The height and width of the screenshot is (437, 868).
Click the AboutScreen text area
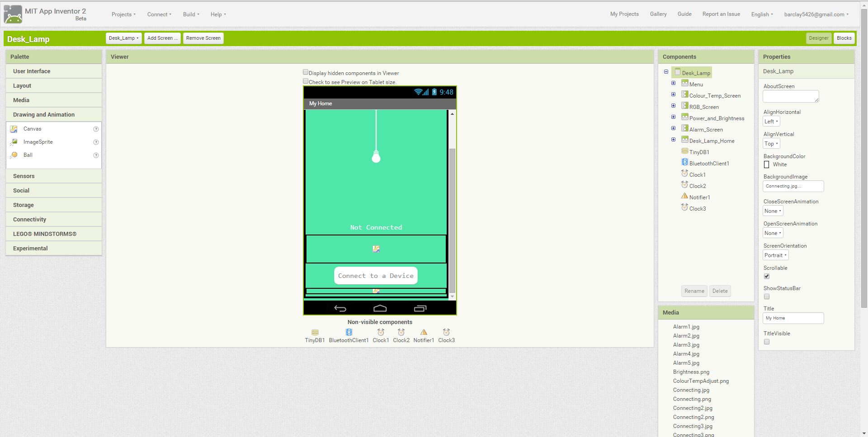(x=791, y=96)
